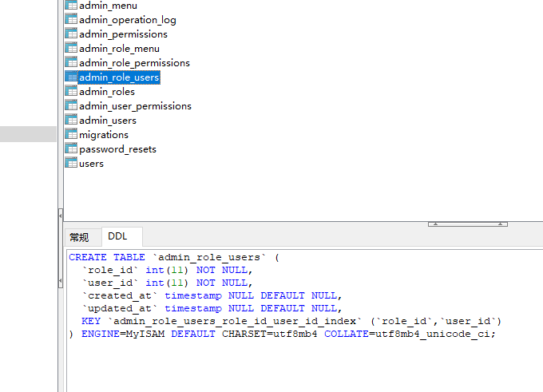This screenshot has width=543, height=392.
Task: Click the migrations table icon
Action: pos(71,134)
